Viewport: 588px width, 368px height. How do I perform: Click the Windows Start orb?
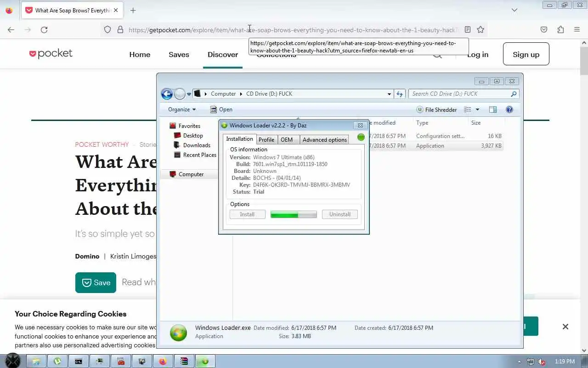(12, 361)
